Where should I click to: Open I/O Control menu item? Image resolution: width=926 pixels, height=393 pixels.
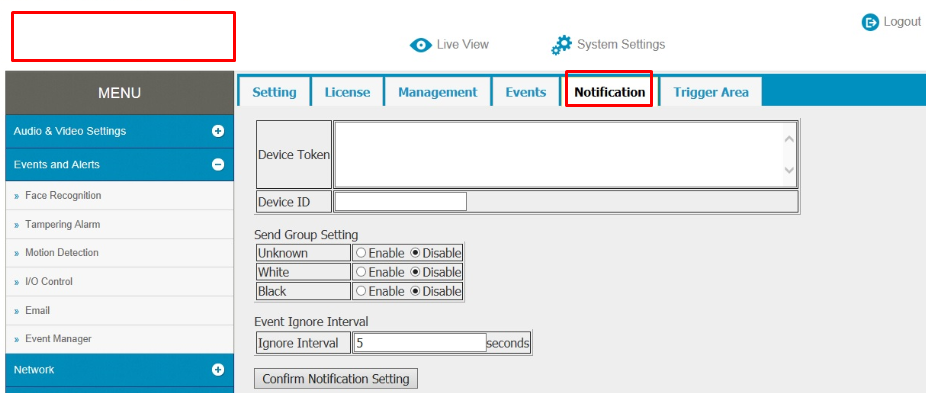click(49, 282)
